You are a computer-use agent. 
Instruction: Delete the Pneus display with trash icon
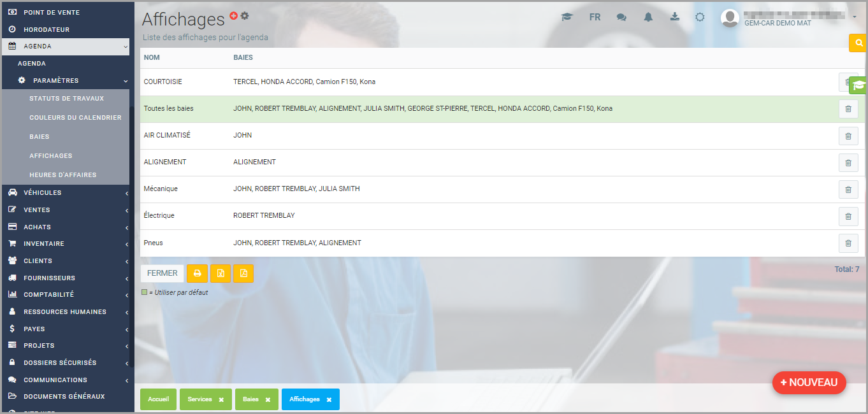pyautogui.click(x=848, y=243)
